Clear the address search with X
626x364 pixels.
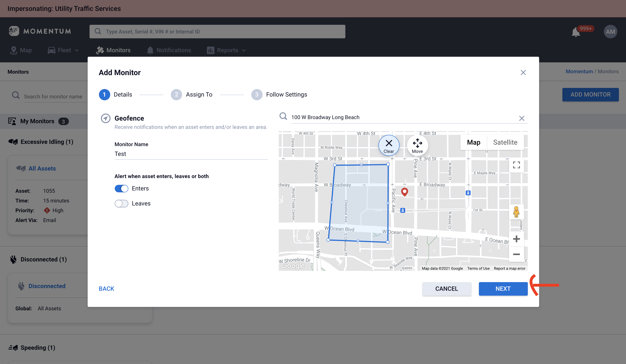coord(522,118)
